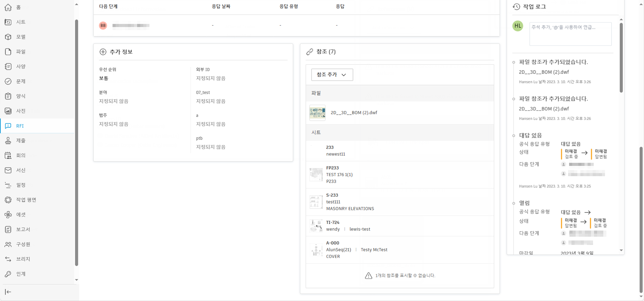
Task: Open the Meetings (회의) calendar icon
Action: click(8, 155)
